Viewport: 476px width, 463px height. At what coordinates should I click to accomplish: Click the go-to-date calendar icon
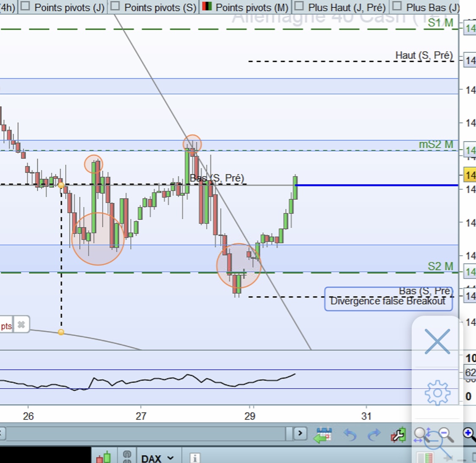[x=323, y=435]
